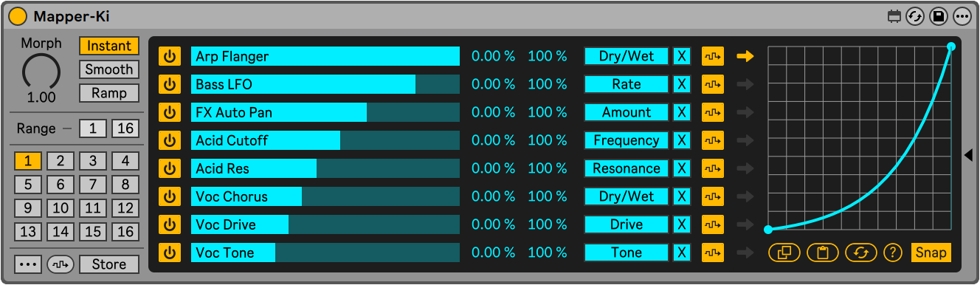Open the device options three-dots icon
The width and height of the screenshot is (980, 285).
(962, 16)
